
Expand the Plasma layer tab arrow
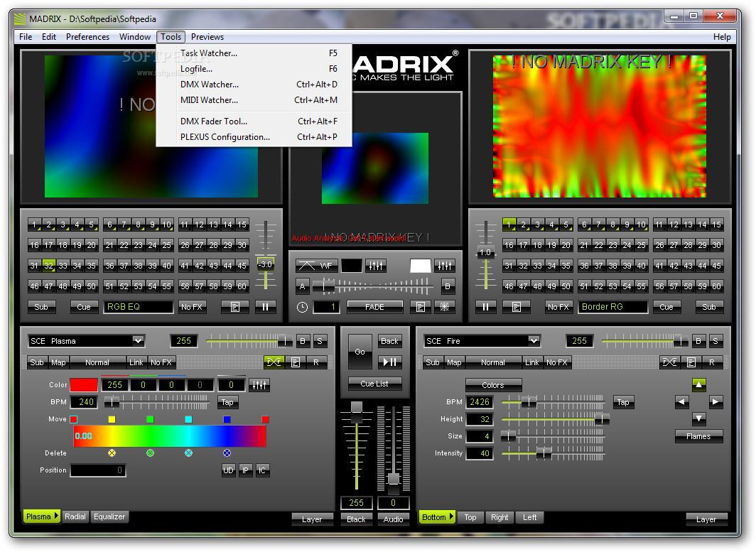tap(56, 516)
